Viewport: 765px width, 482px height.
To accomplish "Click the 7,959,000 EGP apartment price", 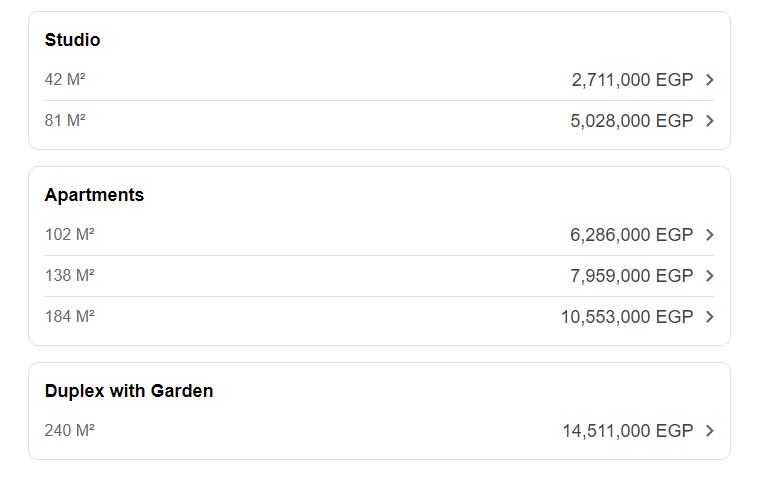I will coord(631,276).
